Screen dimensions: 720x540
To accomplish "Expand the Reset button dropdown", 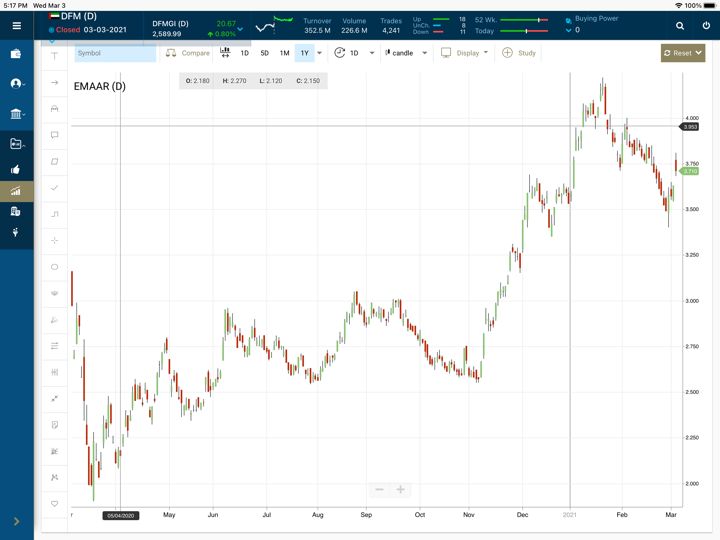I will click(699, 53).
